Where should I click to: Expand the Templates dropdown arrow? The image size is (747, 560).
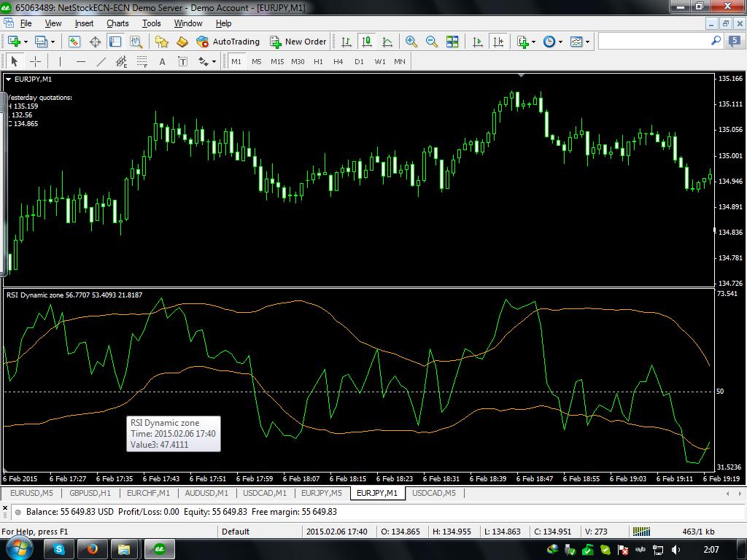click(x=587, y=42)
